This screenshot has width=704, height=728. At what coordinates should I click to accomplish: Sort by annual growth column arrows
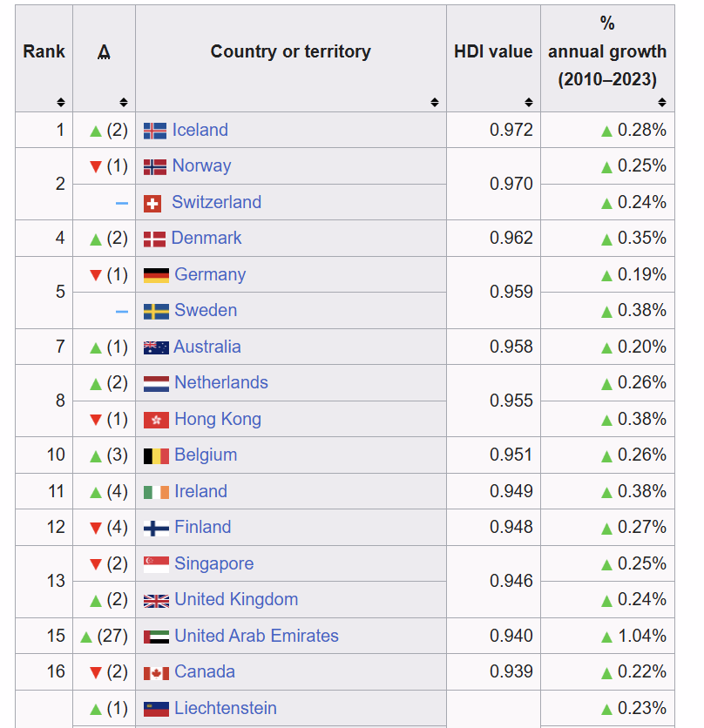662,102
